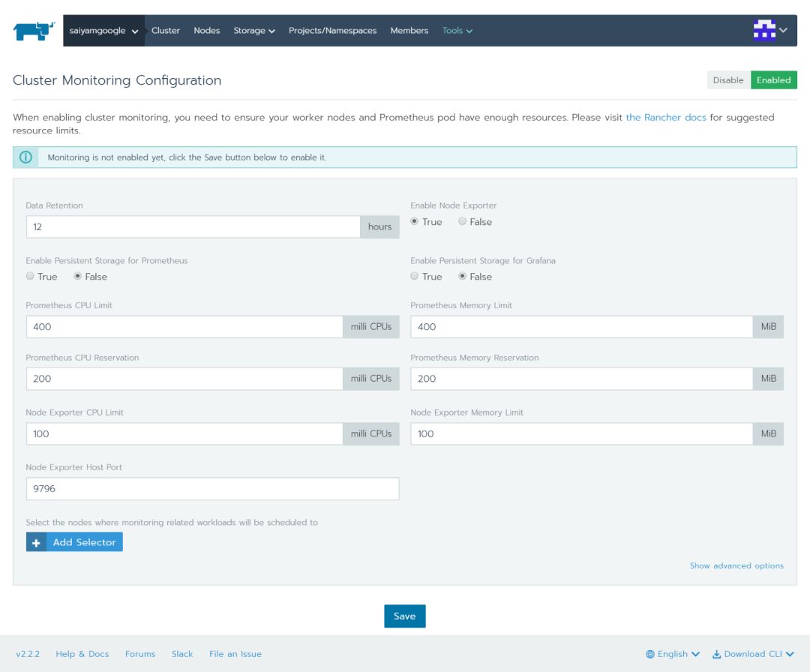The height and width of the screenshot is (672, 810).
Task: Open the saiyamgoogle cluster dropdown
Action: (103, 31)
